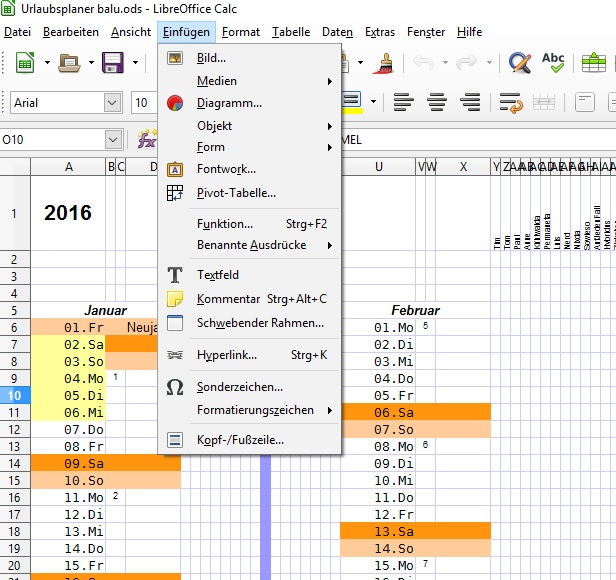Open the Undo history dropdown arrow
Screen dimensions: 616x580
(445, 62)
